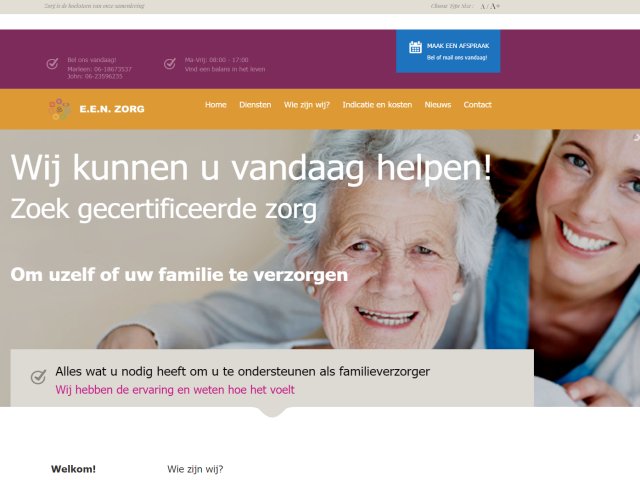The image size is (640, 480).
Task: Open the Home menu item
Action: click(x=215, y=104)
